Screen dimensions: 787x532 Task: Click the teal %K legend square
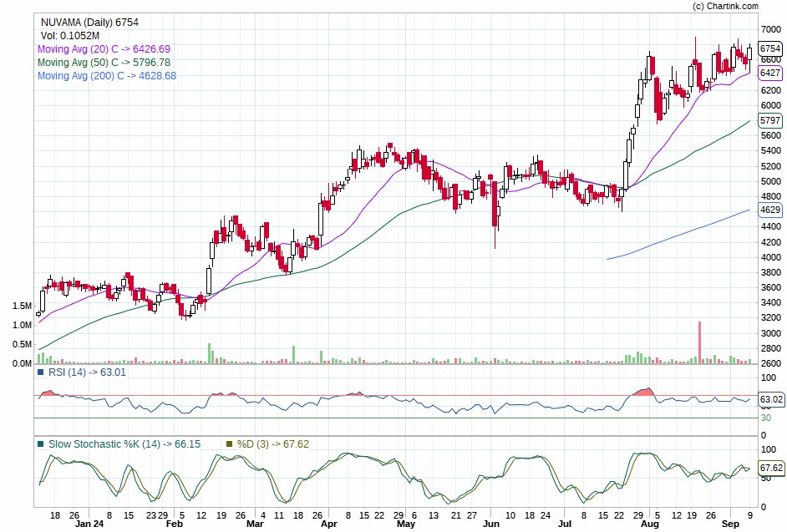[x=41, y=444]
